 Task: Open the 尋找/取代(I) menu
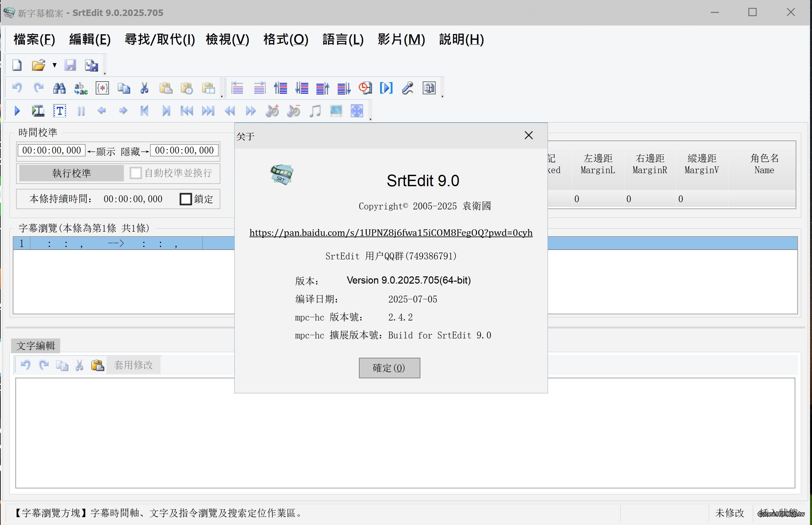tap(160, 40)
